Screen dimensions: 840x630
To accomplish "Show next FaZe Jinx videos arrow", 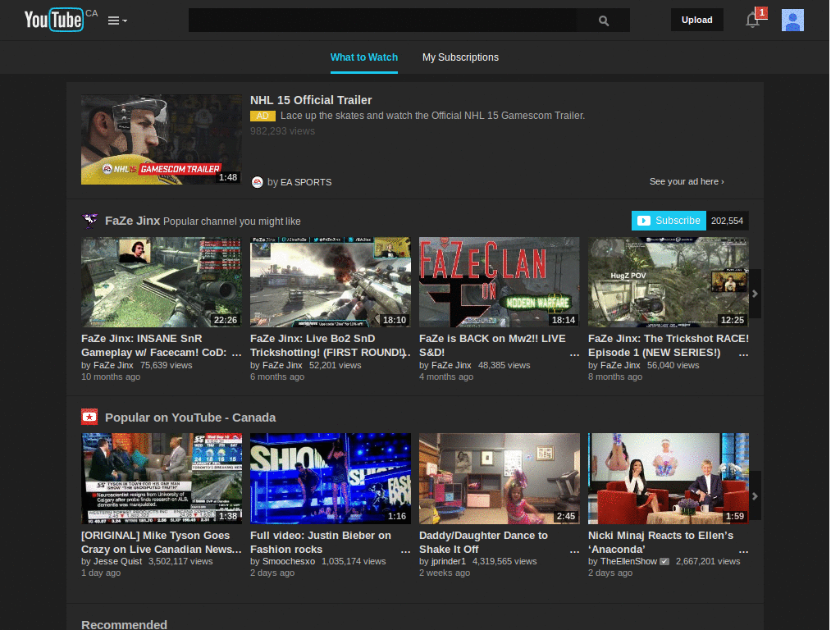I will click(755, 293).
